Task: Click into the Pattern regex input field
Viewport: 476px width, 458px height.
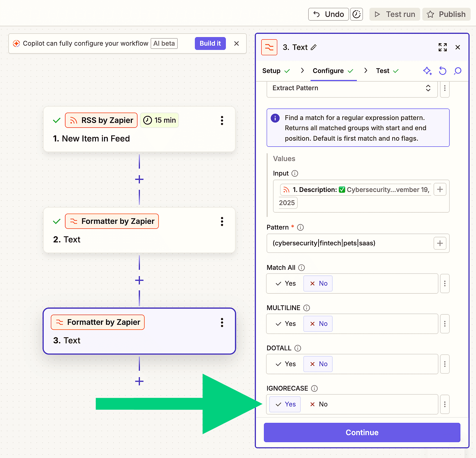Action: [350, 243]
